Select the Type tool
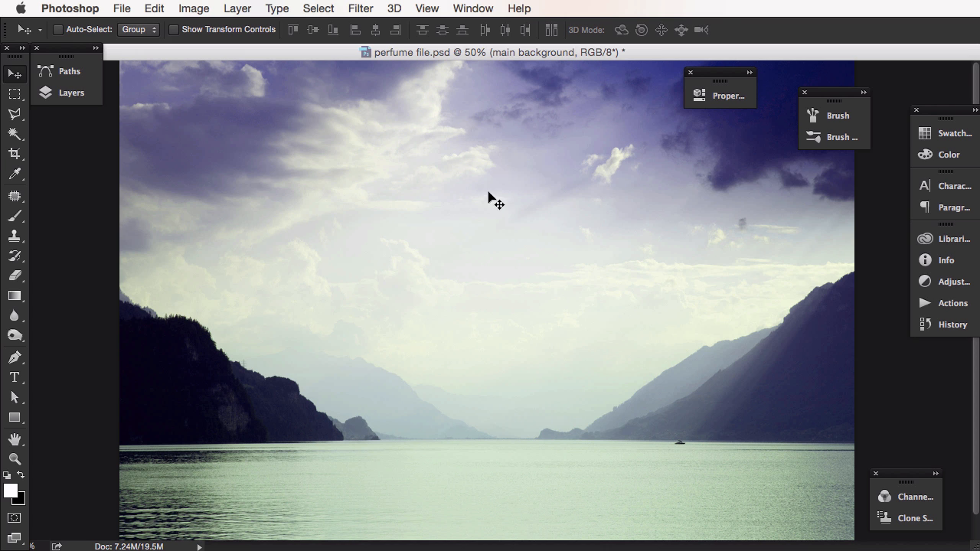Screen dimensions: 980x551 coord(15,377)
